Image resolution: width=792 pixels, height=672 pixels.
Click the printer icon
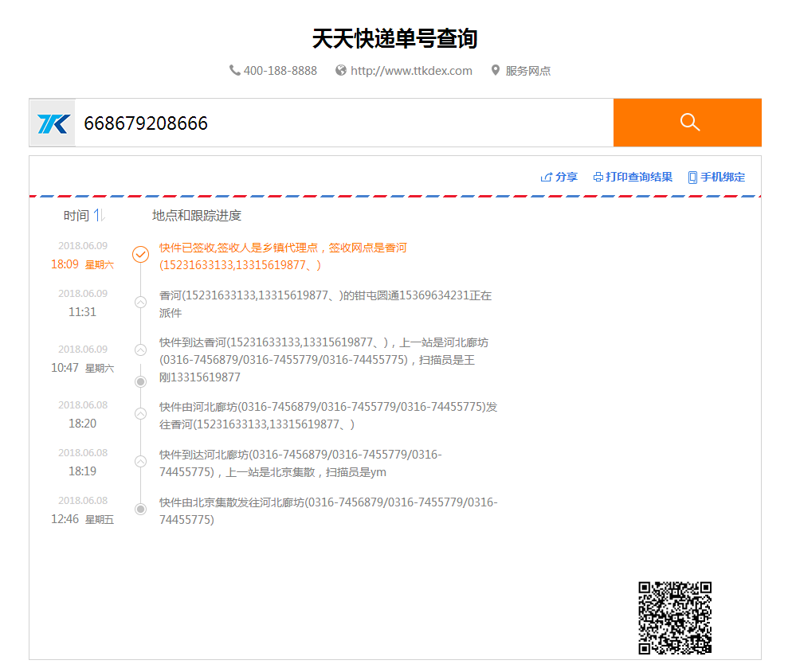[598, 178]
